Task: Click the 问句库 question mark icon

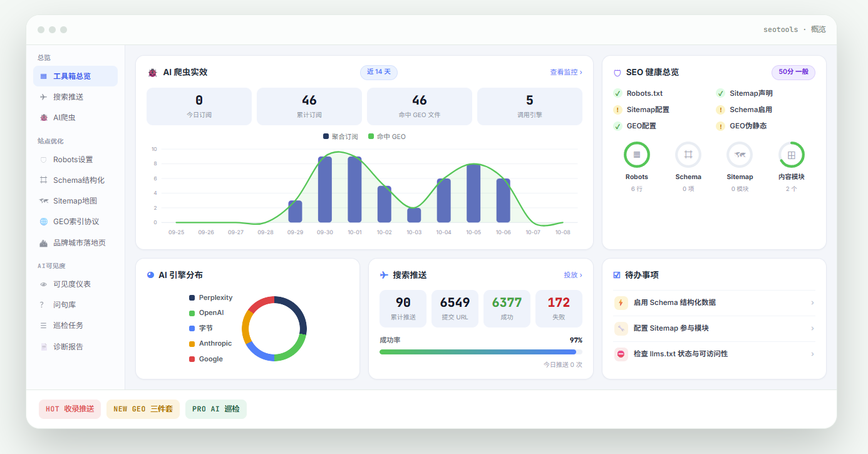Action: click(x=42, y=305)
